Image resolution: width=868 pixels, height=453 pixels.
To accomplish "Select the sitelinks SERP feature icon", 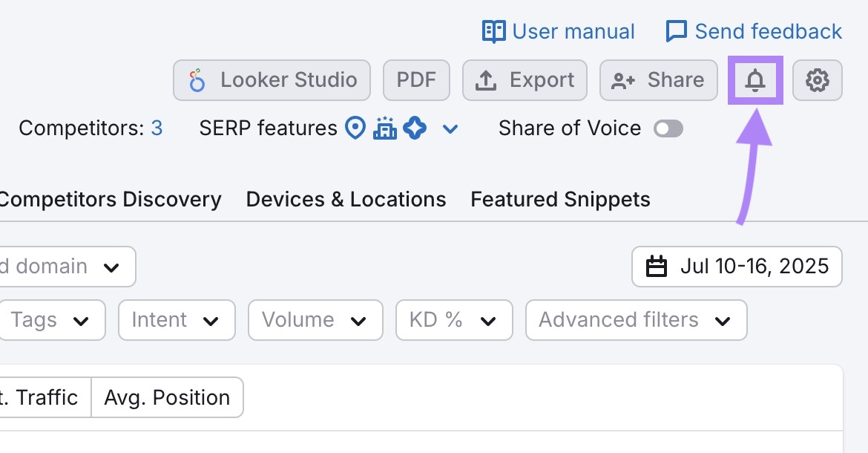I will (x=385, y=128).
